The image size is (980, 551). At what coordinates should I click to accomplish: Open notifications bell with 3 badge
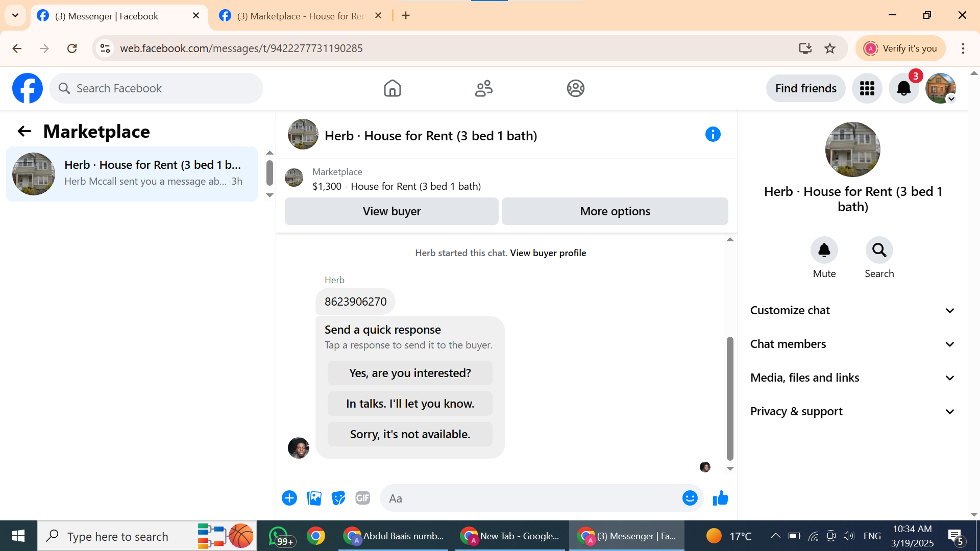pyautogui.click(x=903, y=88)
